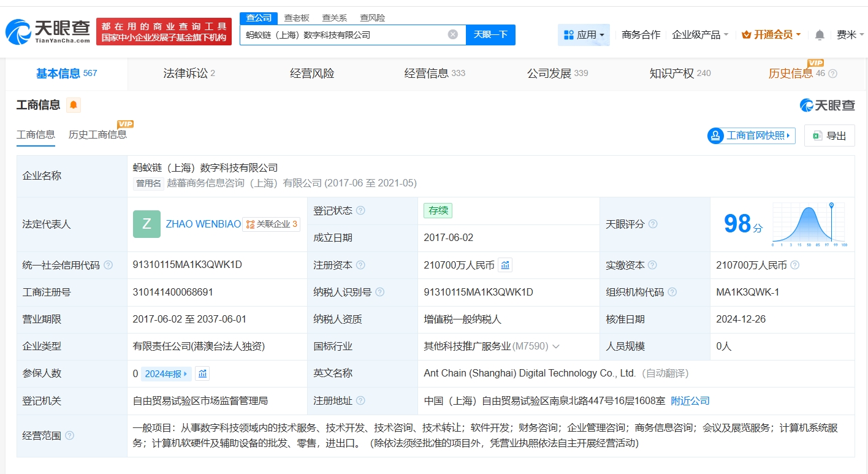This screenshot has height=474, width=868.
Task: Click the help icon beside 天眼评分
Action: click(653, 224)
